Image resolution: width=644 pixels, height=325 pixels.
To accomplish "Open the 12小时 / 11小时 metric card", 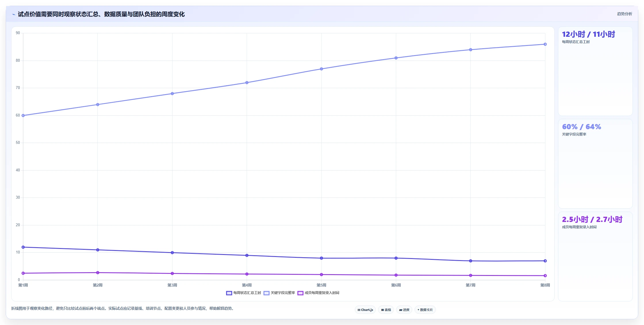I will coord(595,71).
